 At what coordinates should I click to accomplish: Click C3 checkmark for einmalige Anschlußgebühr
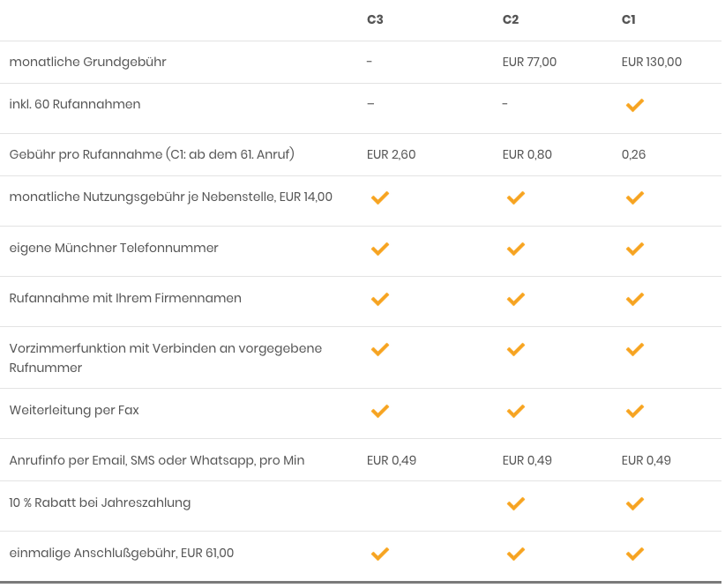379,554
